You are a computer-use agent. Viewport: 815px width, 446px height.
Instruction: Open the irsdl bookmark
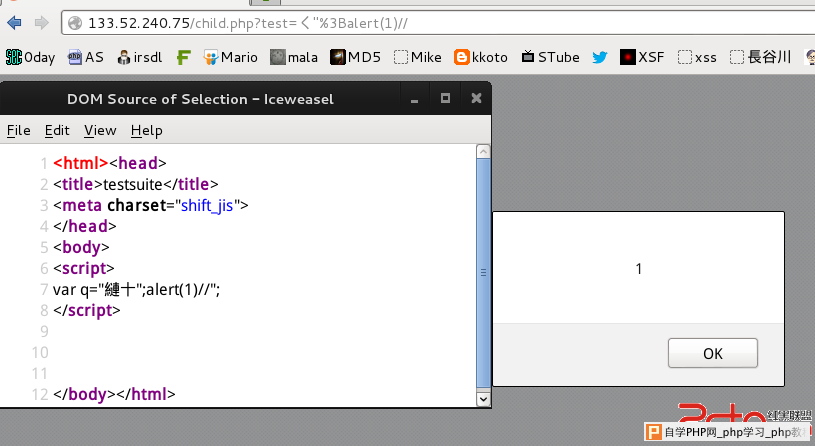[x=140, y=57]
